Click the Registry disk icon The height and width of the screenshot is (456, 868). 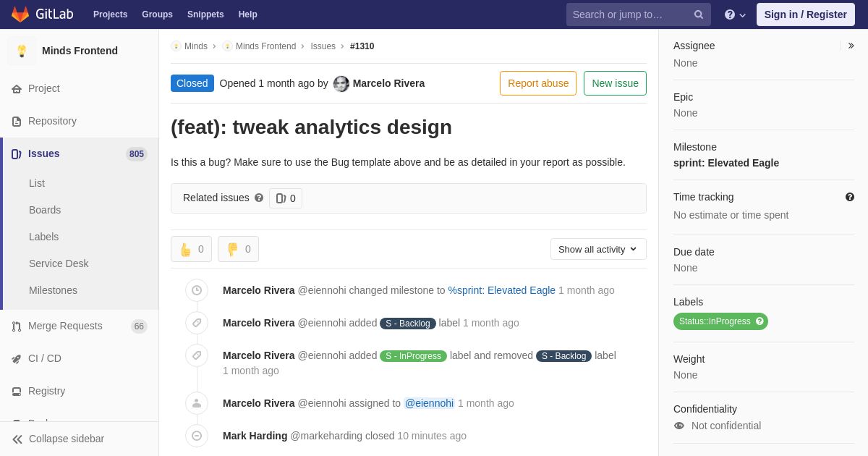coord(17,392)
